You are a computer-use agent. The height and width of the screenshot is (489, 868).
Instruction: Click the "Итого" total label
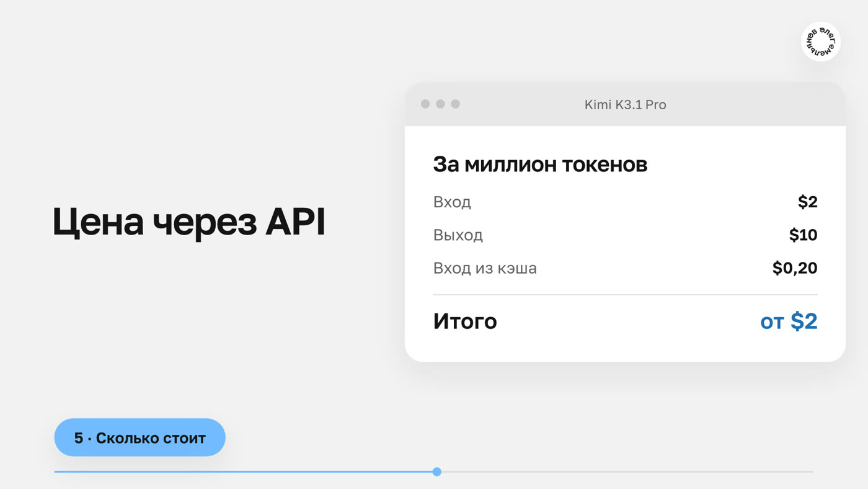tap(465, 321)
